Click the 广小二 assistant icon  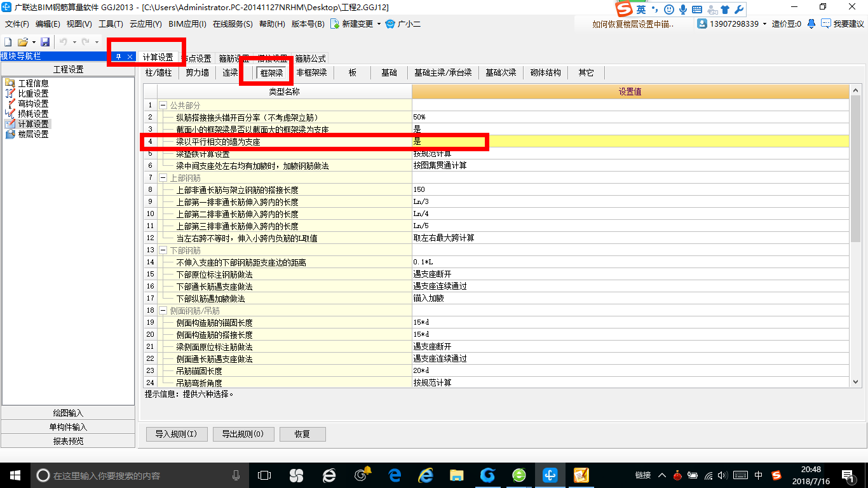click(x=390, y=24)
